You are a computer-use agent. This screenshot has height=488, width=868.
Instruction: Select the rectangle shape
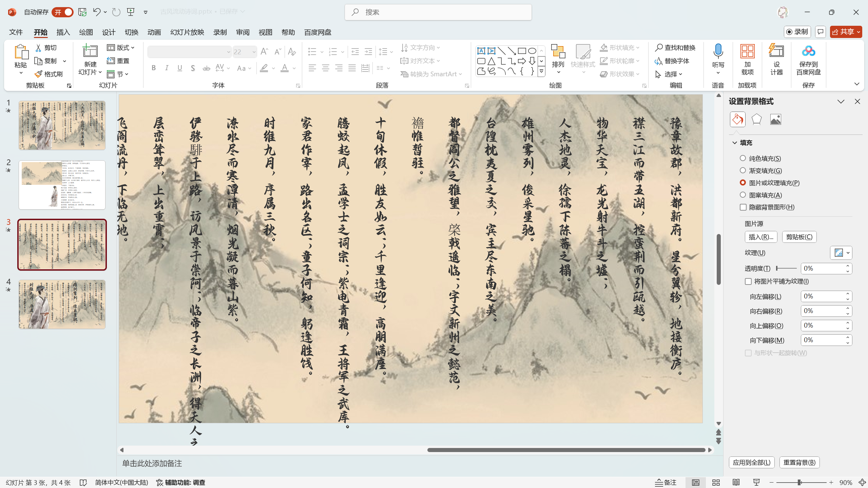(x=522, y=51)
